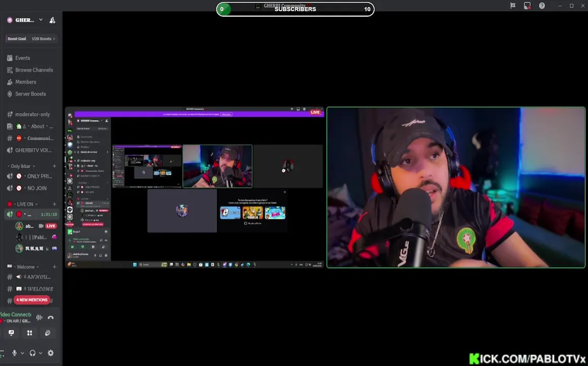Toggle noise suppression waveform icon
The image size is (588, 366).
(x=39, y=318)
